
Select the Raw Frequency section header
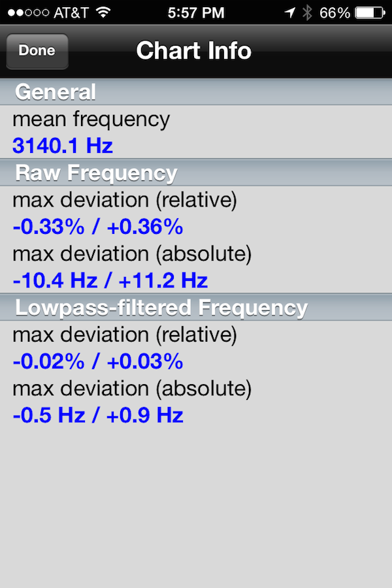[x=196, y=172]
